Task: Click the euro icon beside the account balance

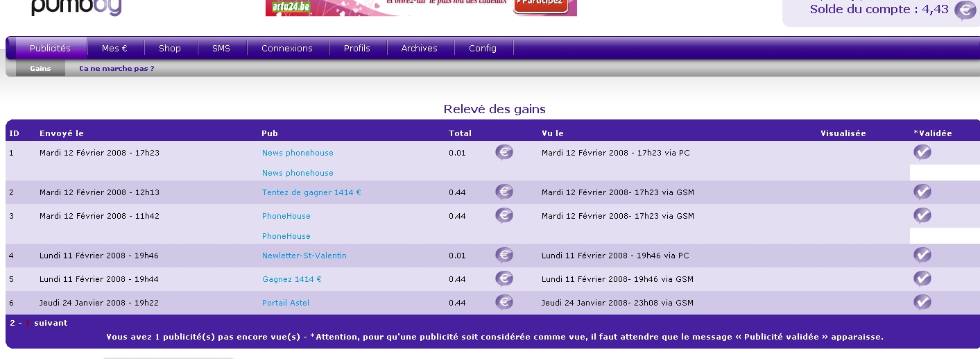Action: (x=965, y=10)
